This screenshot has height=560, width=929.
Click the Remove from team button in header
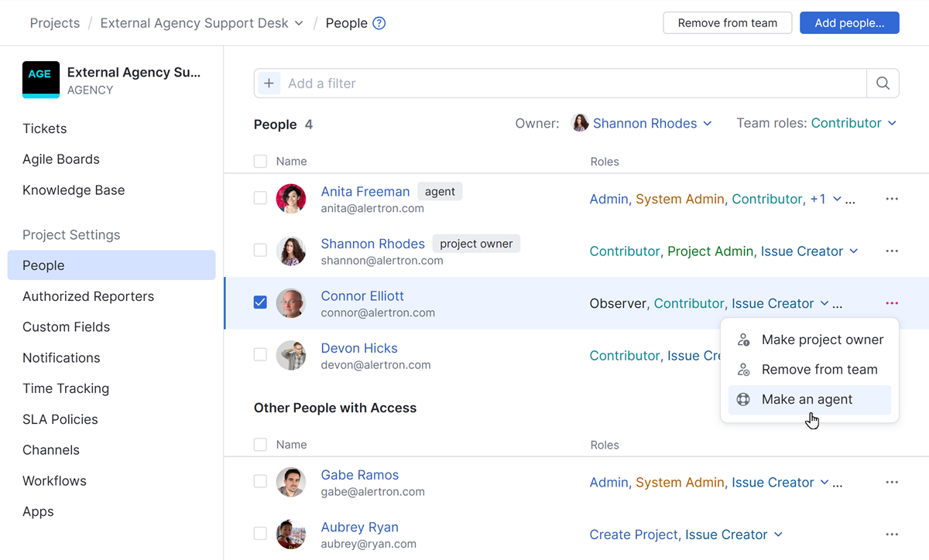[x=727, y=23]
